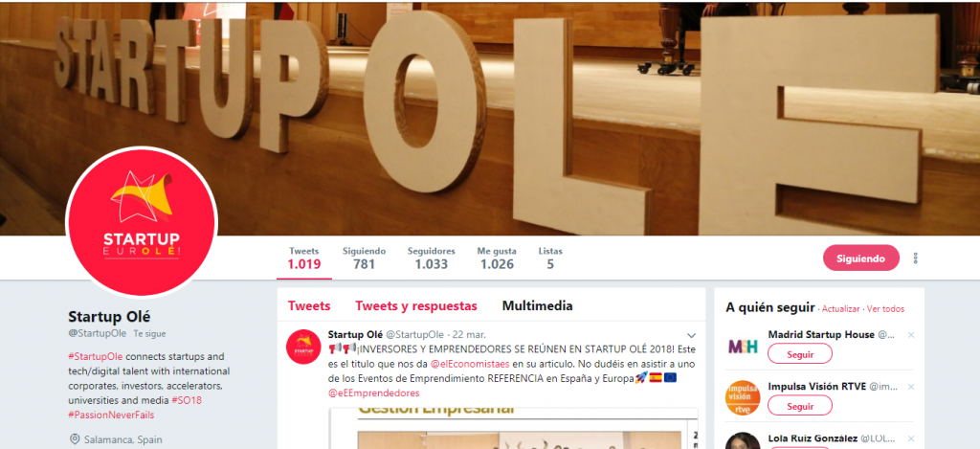The image size is (980, 449).
Task: Switch to Tweets y respuestas tab
Action: (416, 306)
